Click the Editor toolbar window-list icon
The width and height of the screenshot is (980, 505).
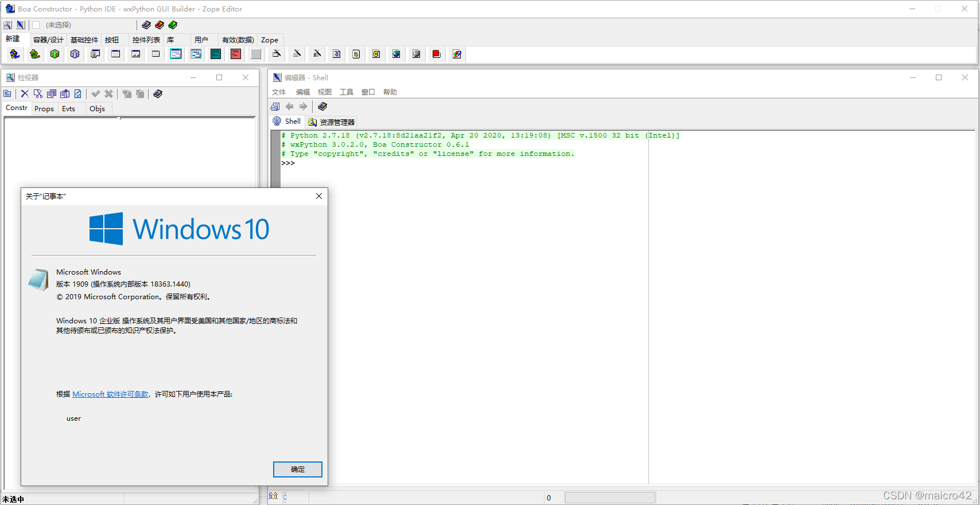click(x=275, y=106)
